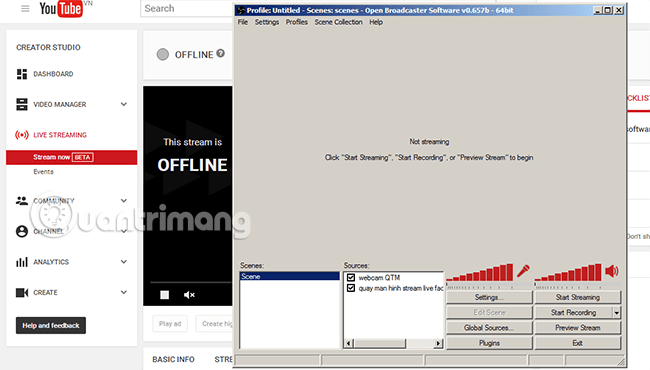
Task: Open the Dashboard link
Action: 53,74
